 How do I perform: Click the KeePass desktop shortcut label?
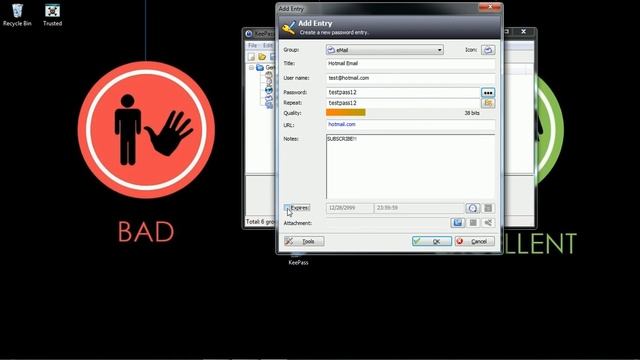(x=298, y=262)
